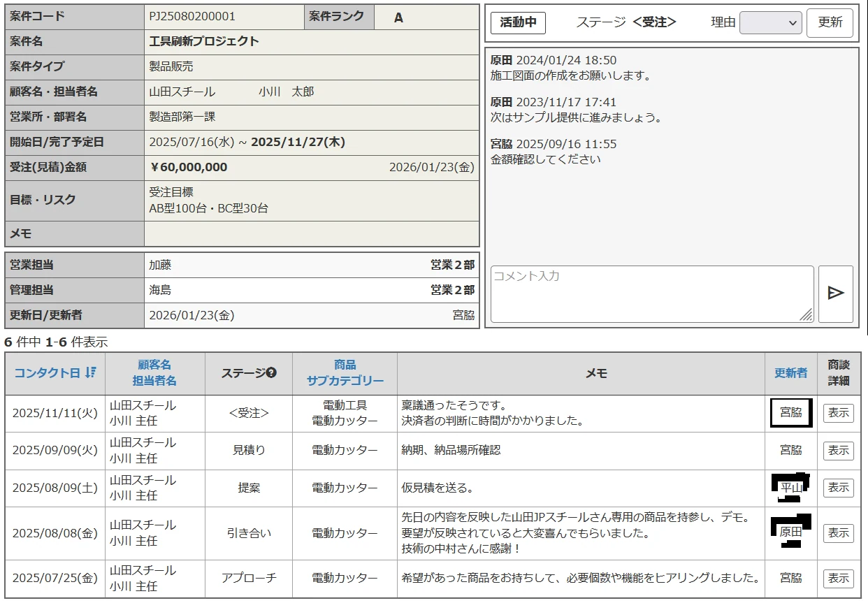Click sales rep name 加藤
The width and height of the screenshot is (868, 603).
(160, 265)
